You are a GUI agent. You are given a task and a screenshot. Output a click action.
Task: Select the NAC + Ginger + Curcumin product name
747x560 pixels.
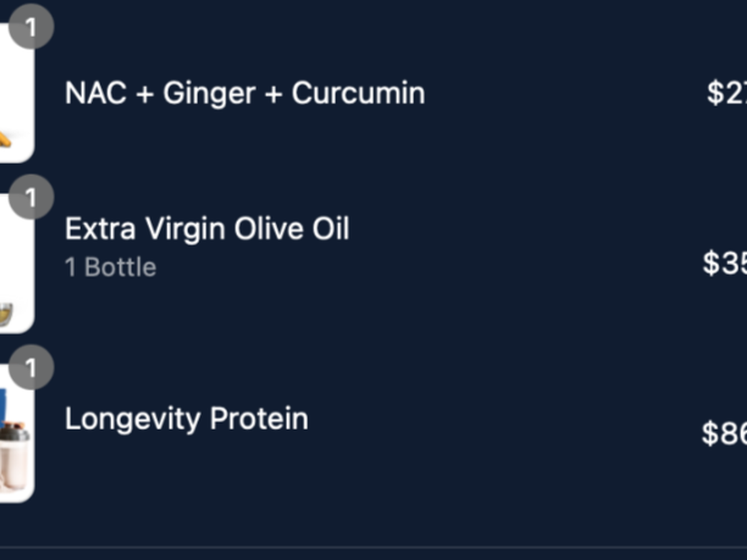(x=245, y=93)
